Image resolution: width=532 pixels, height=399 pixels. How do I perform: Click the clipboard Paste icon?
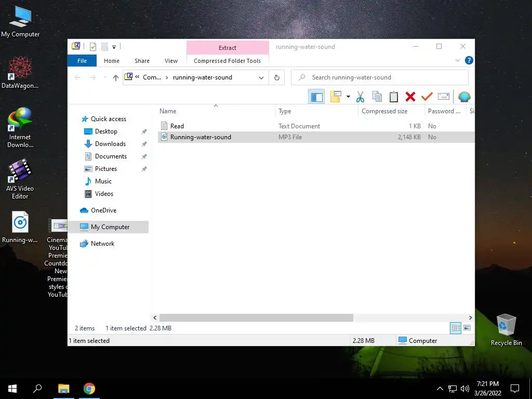point(394,97)
